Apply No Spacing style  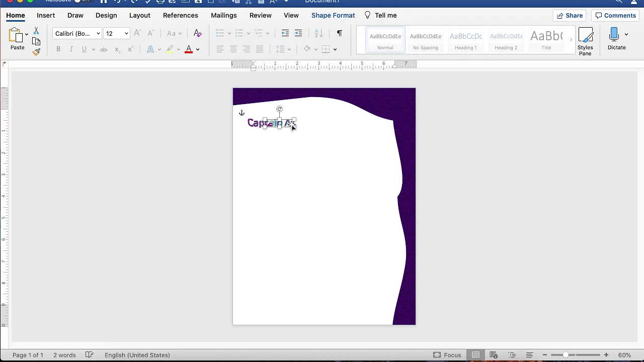(x=426, y=40)
